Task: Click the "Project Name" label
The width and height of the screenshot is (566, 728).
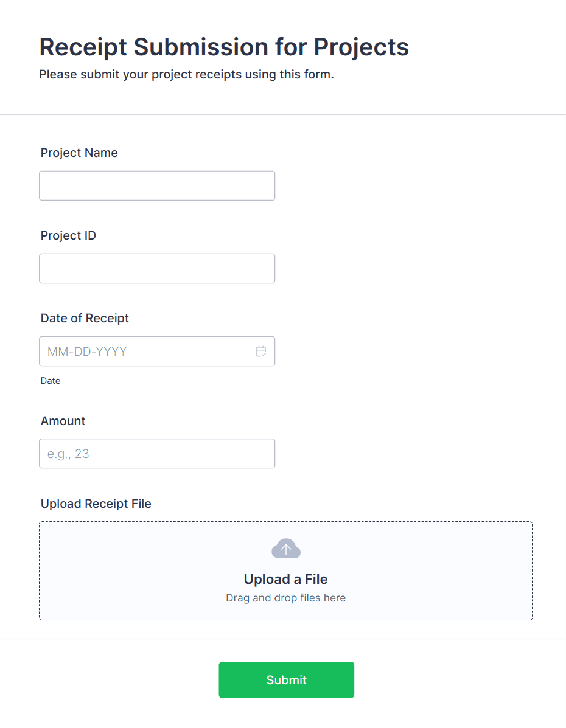Action: coord(79,153)
